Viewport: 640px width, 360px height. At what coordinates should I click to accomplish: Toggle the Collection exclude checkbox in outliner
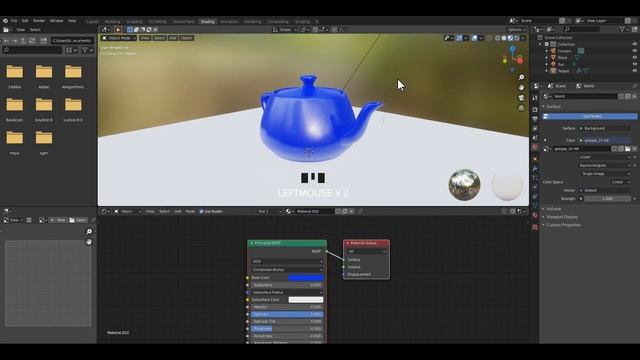point(547,44)
